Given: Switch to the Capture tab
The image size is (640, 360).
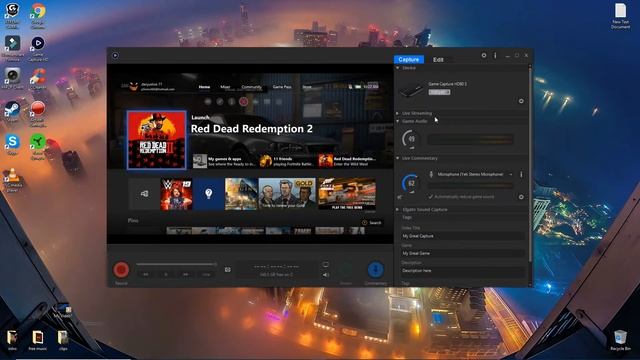Looking at the screenshot, I should 409,60.
